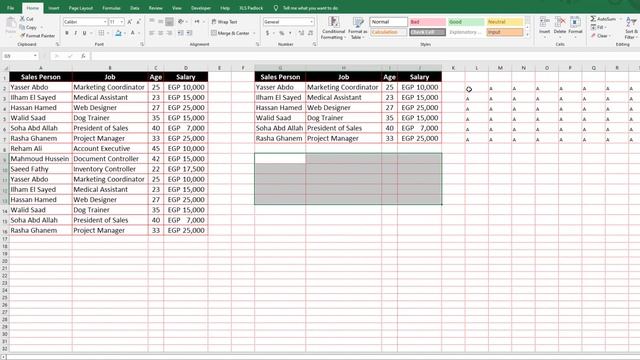
Task: Open the Font dialog launcher
Action: 142,44
